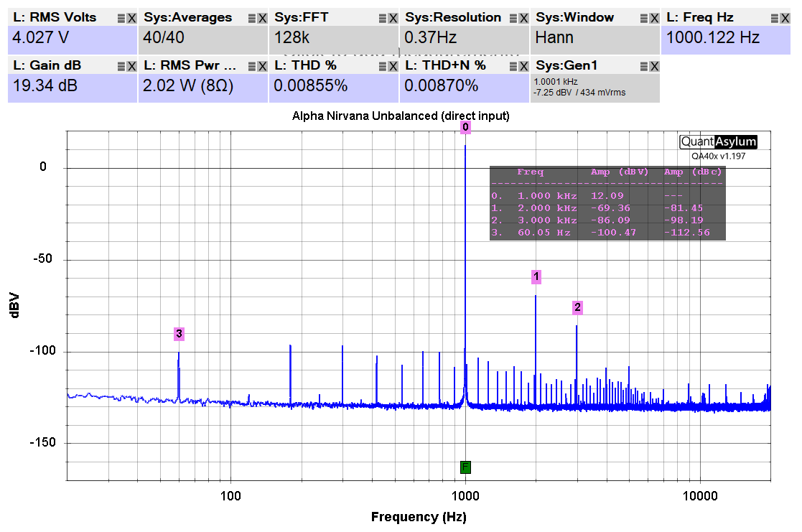Screen dimensions: 802x532
Task: Click the dBV axis label
Action: coord(14,305)
